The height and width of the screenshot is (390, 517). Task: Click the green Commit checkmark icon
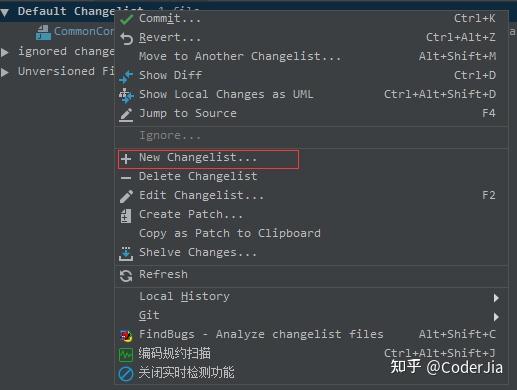126,20
